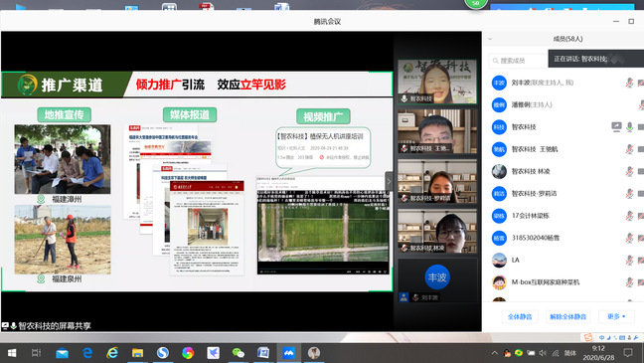Click in 搜索成员 search field
This screenshot has height=363, width=644.
pyautogui.click(x=519, y=61)
